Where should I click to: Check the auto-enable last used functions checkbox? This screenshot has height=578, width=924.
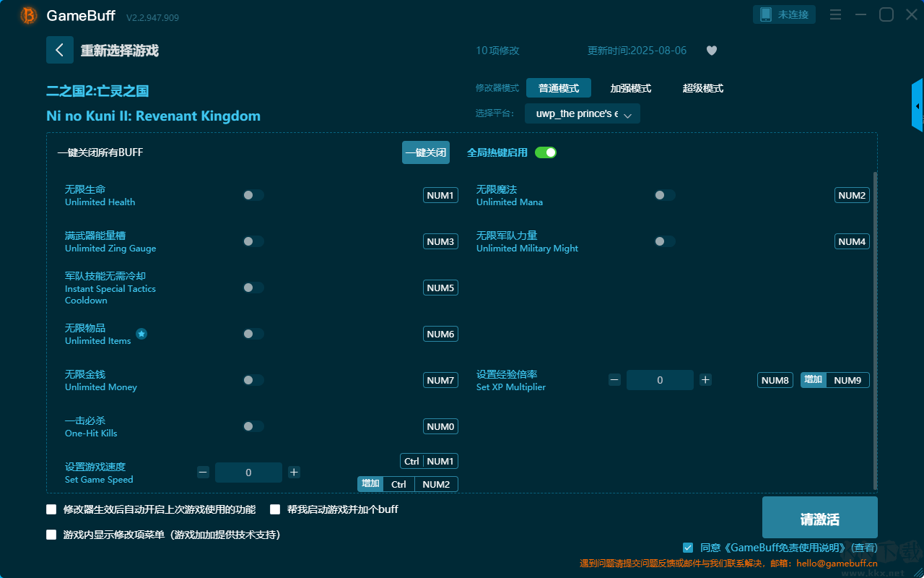(x=51, y=509)
